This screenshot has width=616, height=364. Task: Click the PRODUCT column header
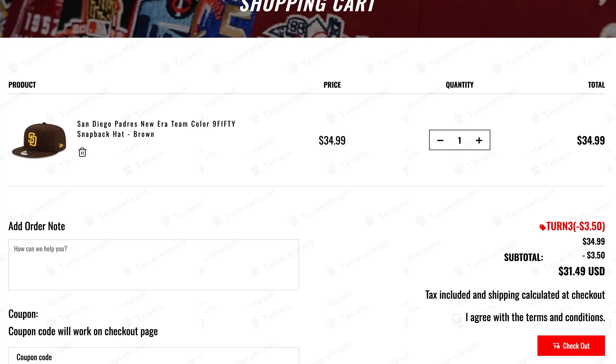(x=22, y=85)
